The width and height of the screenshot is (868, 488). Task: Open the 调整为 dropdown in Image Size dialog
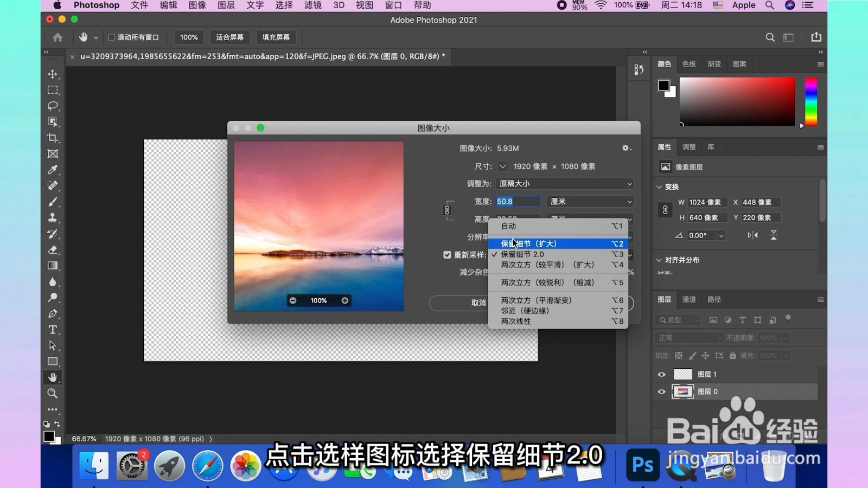click(x=564, y=183)
